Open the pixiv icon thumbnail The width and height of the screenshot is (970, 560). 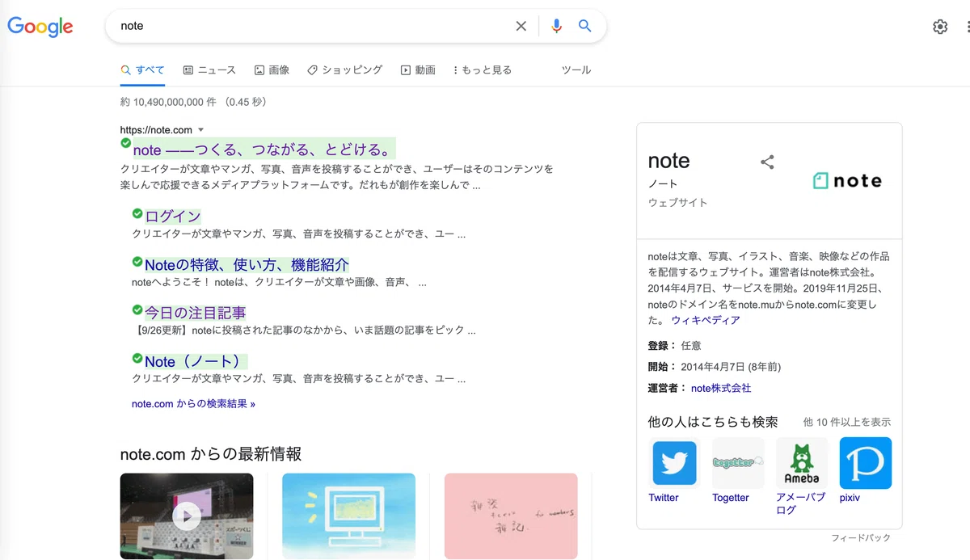[x=866, y=463]
